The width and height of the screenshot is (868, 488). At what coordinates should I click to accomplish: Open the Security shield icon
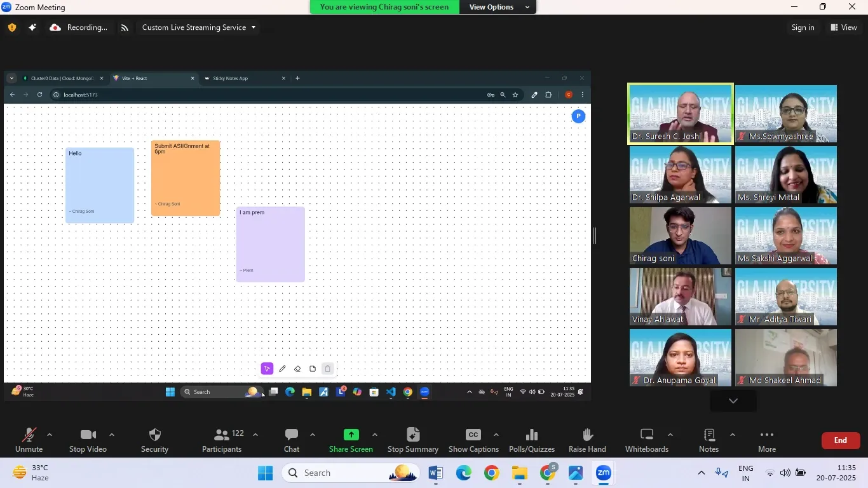coord(154,435)
